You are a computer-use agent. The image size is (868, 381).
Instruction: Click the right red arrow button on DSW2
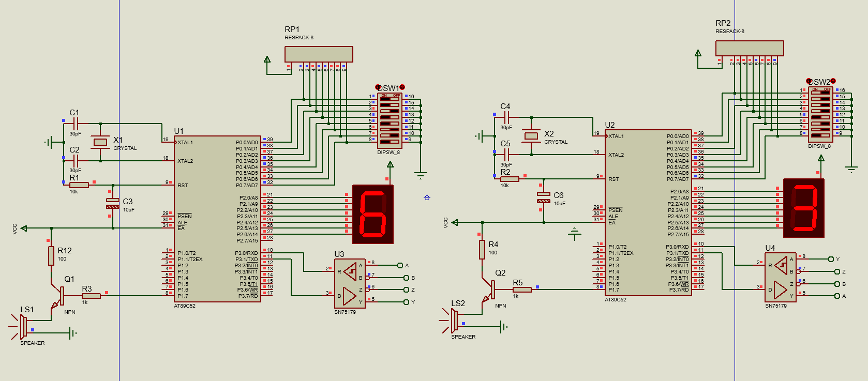click(x=833, y=81)
